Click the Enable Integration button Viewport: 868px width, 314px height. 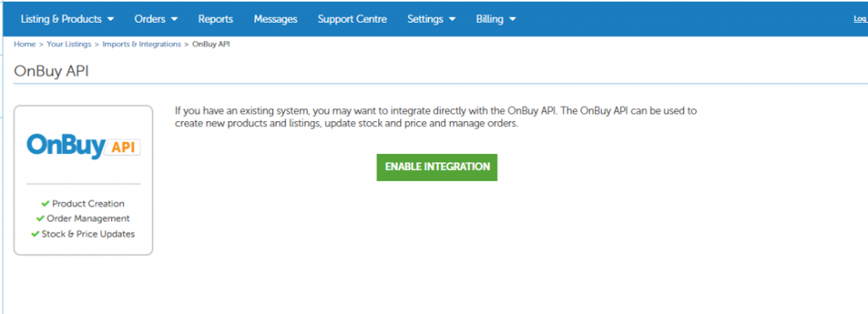tap(437, 167)
